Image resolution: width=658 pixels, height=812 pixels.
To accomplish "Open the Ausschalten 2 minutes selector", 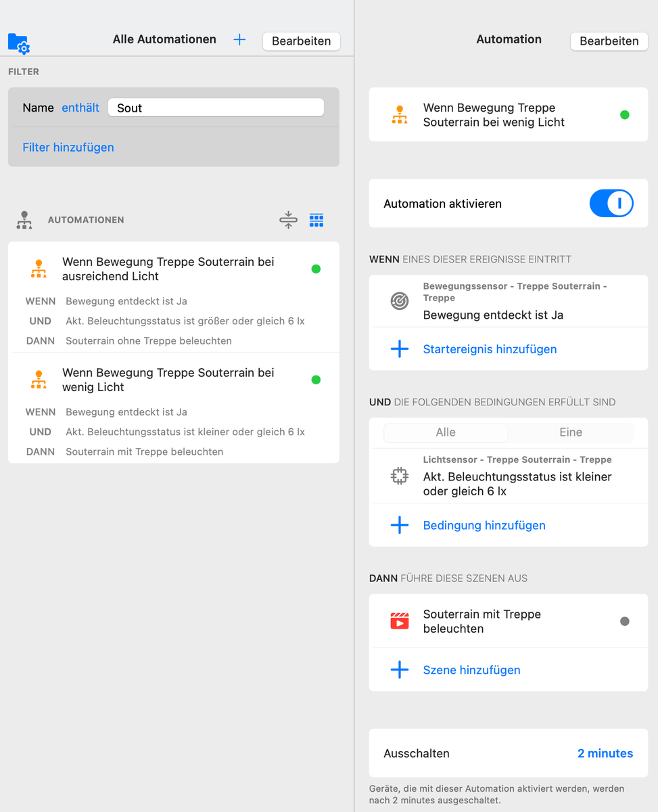I will (x=605, y=753).
